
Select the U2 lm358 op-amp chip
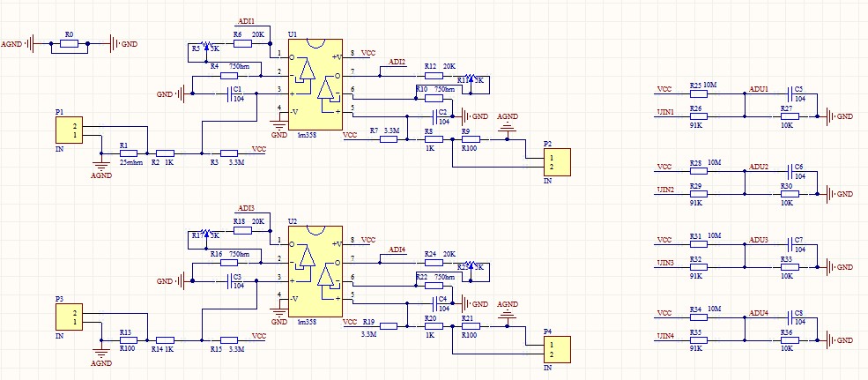[x=315, y=272]
